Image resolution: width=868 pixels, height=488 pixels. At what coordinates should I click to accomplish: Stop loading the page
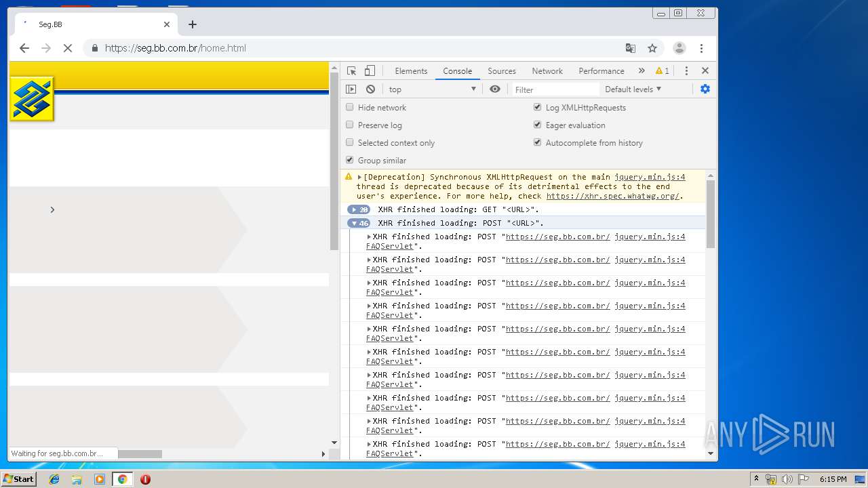[x=68, y=48]
